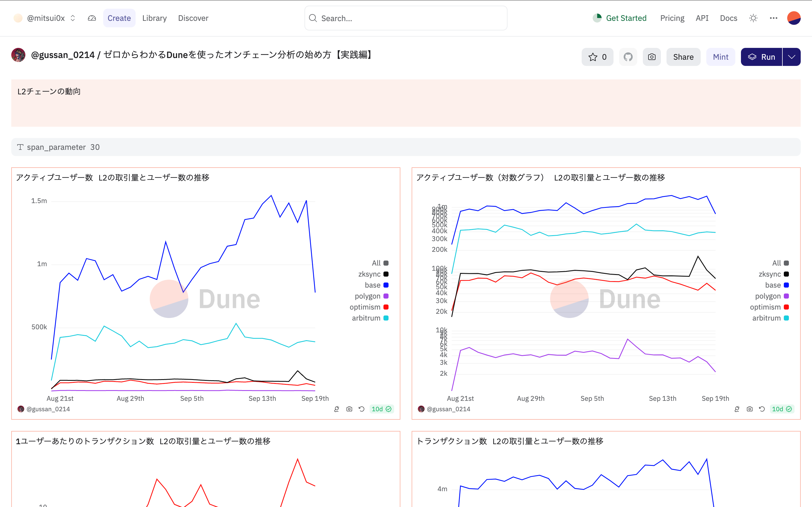Open the Library tab
The image size is (812, 507).
[x=154, y=18]
